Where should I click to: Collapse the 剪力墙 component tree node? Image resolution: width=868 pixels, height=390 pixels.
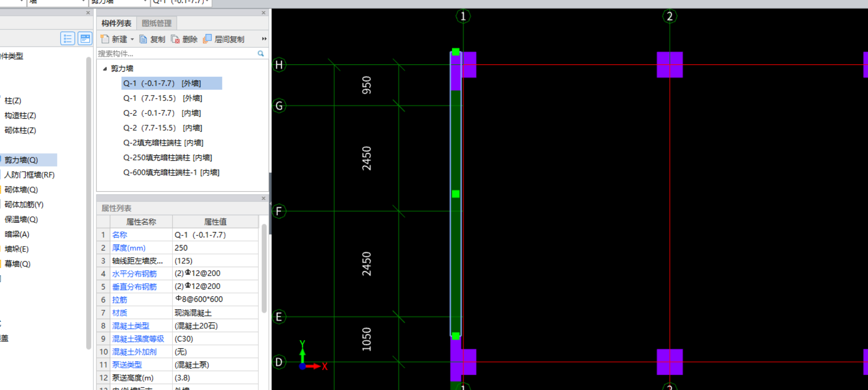pyautogui.click(x=105, y=69)
